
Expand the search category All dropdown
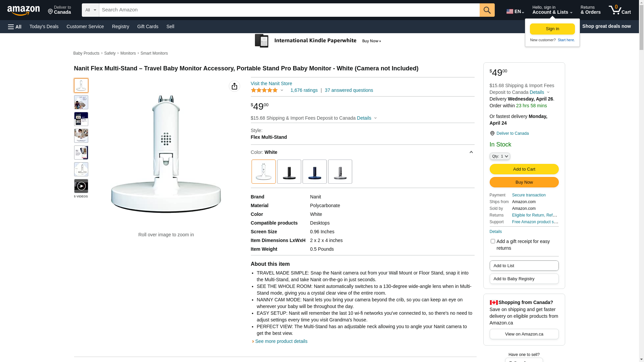pos(91,10)
